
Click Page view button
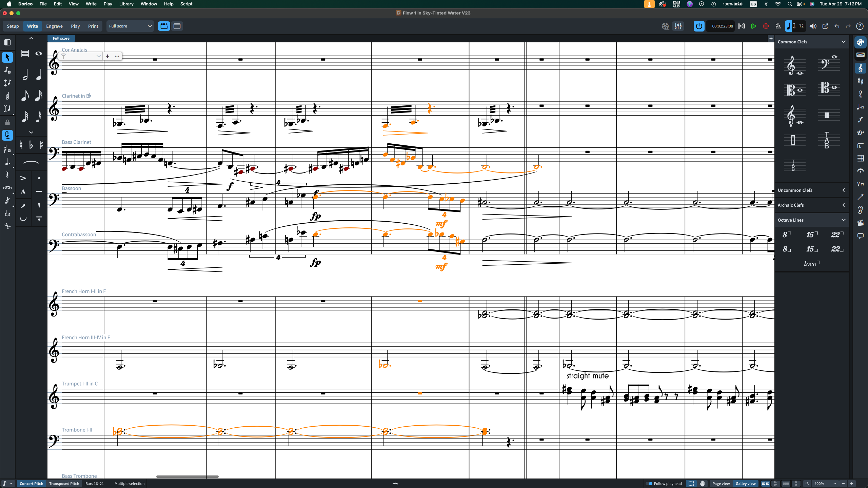[721, 484]
